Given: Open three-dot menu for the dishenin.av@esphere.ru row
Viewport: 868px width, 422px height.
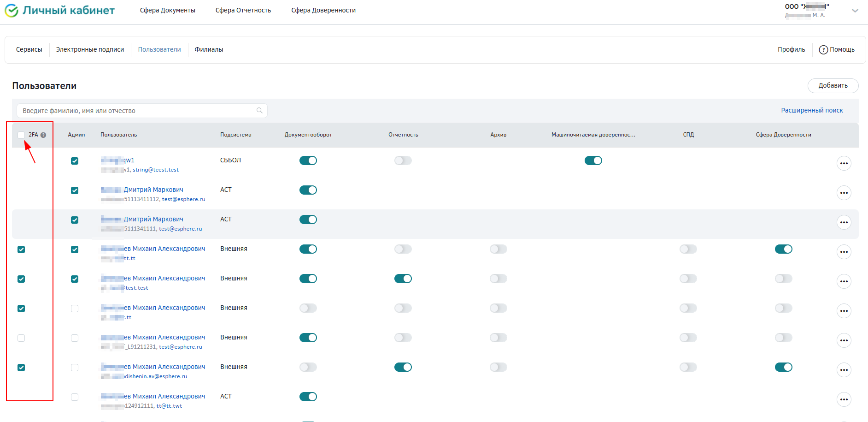Looking at the screenshot, I should (x=844, y=370).
